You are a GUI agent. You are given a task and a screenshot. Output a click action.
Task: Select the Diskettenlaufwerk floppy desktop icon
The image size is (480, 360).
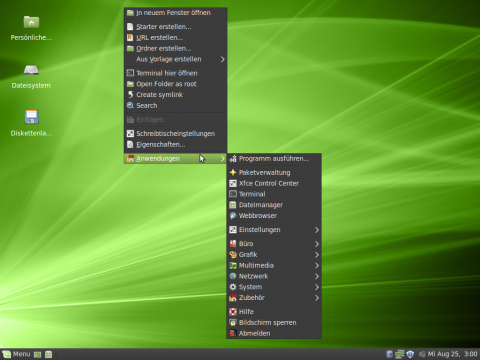point(31,123)
